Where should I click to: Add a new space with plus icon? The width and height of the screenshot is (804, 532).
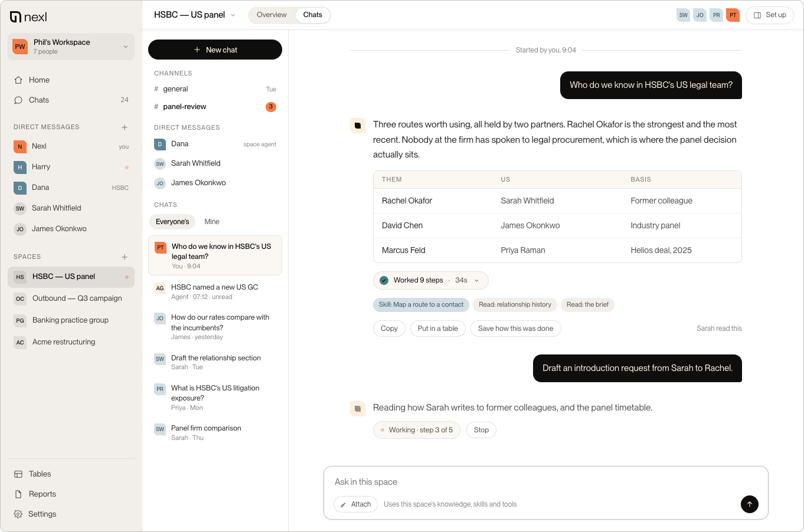[x=125, y=257]
